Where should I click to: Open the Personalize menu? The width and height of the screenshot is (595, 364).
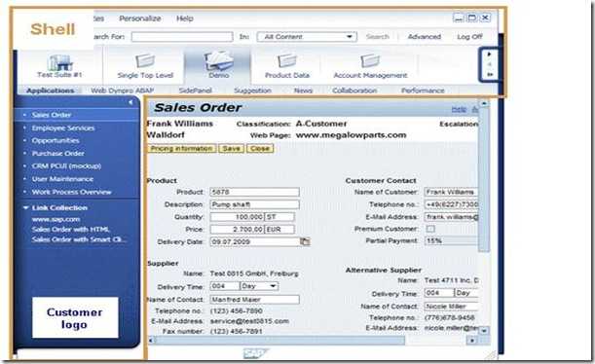pyautogui.click(x=139, y=18)
